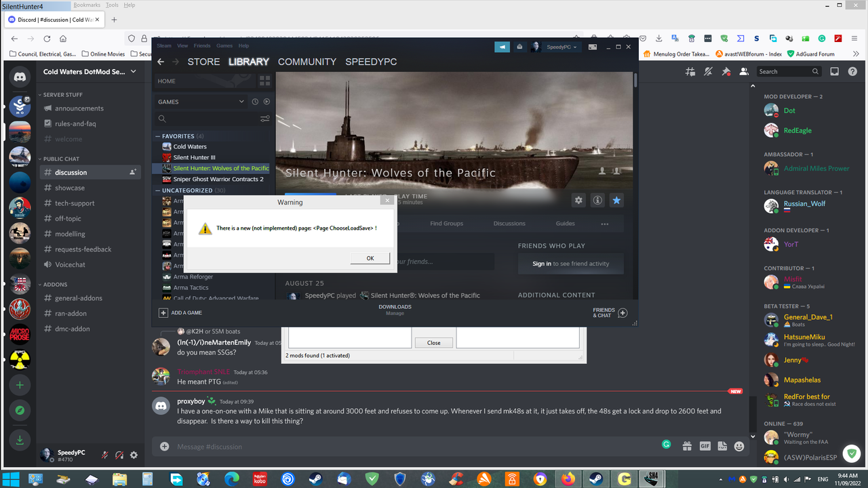Open Guides tab on game page
This screenshot has height=488, width=868.
click(x=565, y=224)
